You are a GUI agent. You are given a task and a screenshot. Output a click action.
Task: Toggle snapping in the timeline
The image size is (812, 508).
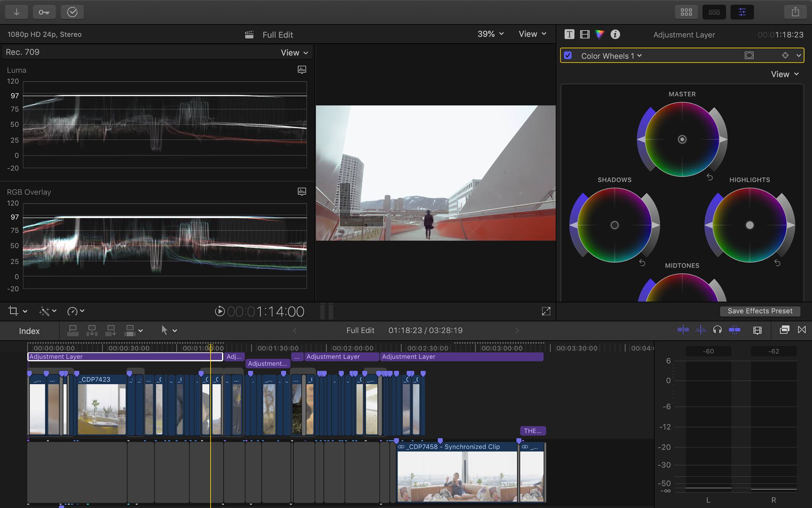pos(734,330)
